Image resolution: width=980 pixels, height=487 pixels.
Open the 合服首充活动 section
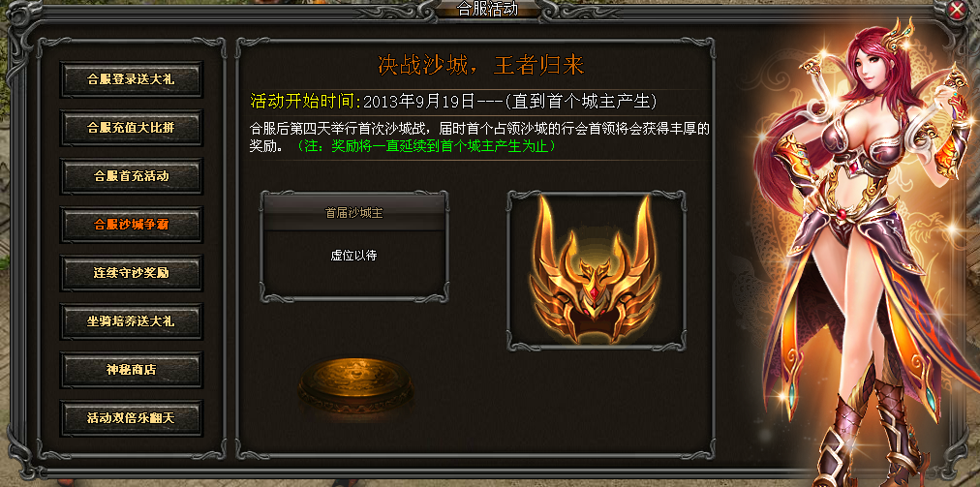pos(132,175)
